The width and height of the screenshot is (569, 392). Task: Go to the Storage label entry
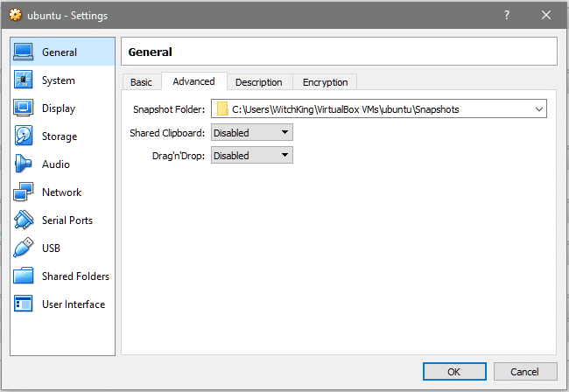tap(60, 136)
